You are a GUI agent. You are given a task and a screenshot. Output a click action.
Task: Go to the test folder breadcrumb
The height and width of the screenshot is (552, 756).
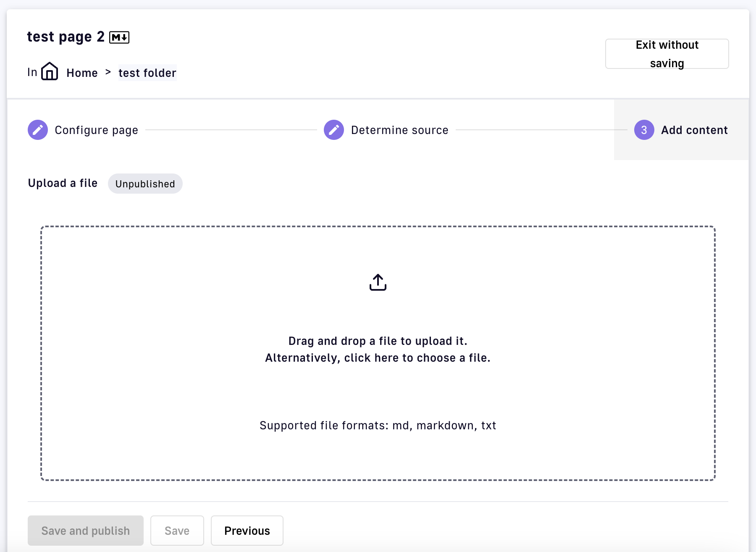tap(147, 73)
